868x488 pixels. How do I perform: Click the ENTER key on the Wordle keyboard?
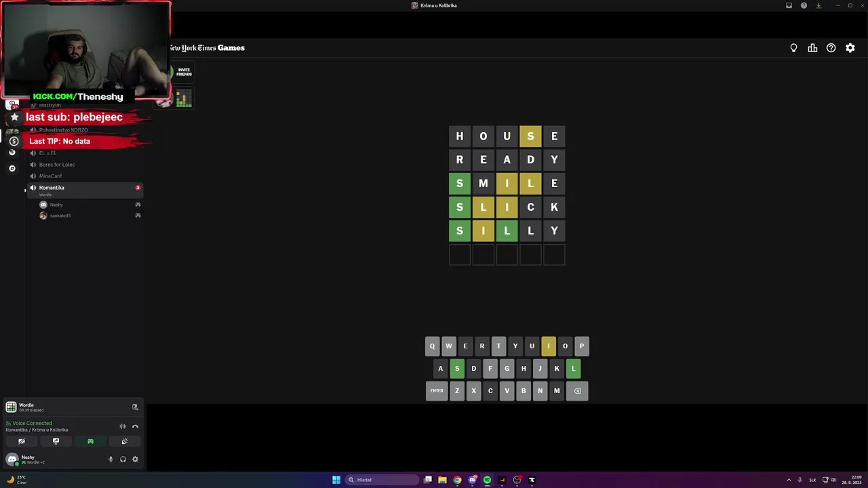click(437, 391)
